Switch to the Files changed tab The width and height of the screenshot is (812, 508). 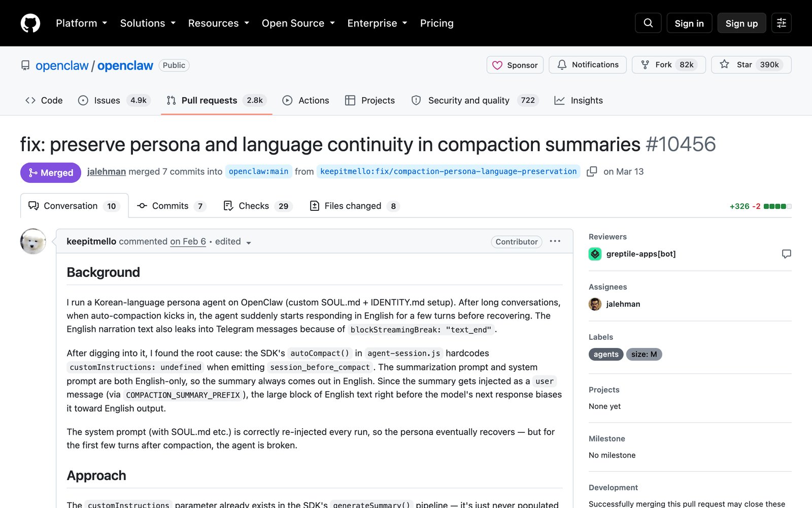point(354,206)
